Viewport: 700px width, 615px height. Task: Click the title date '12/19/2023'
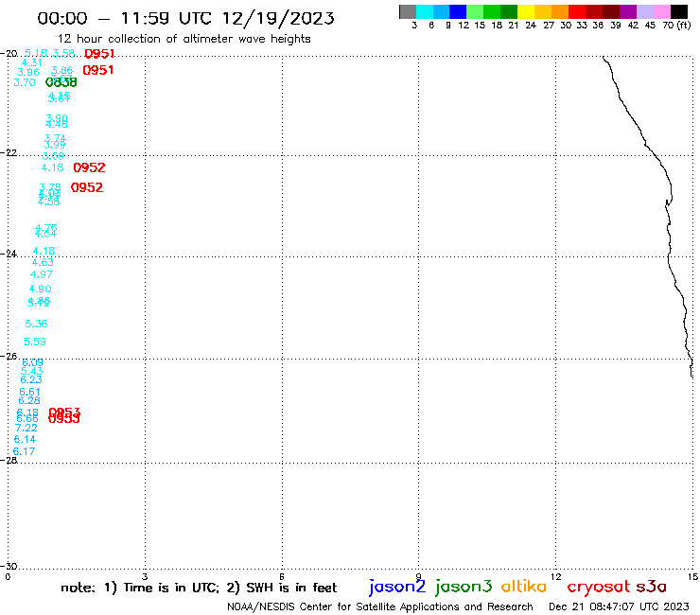[x=278, y=18]
